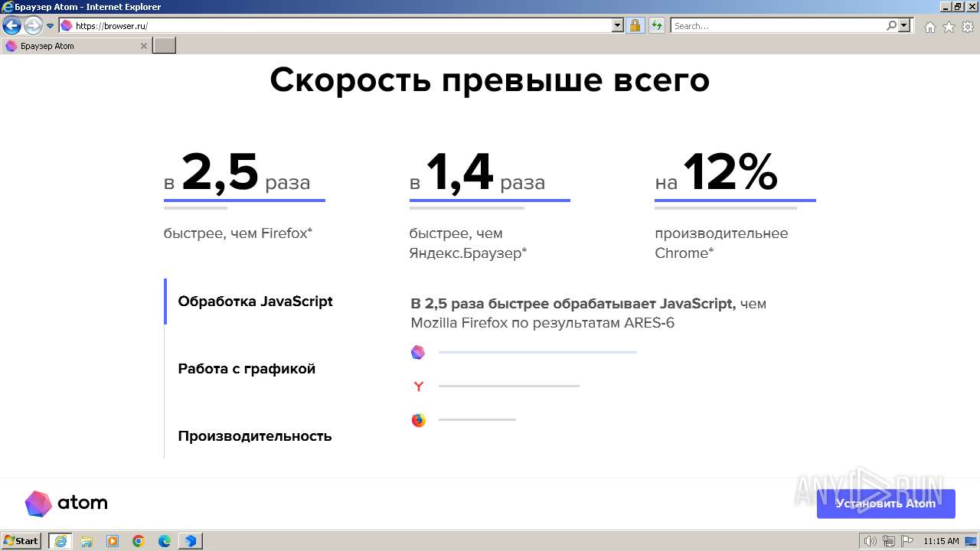Viewport: 980px width, 551px height.
Task: Close the Браузер Atom tab
Action: tap(143, 46)
